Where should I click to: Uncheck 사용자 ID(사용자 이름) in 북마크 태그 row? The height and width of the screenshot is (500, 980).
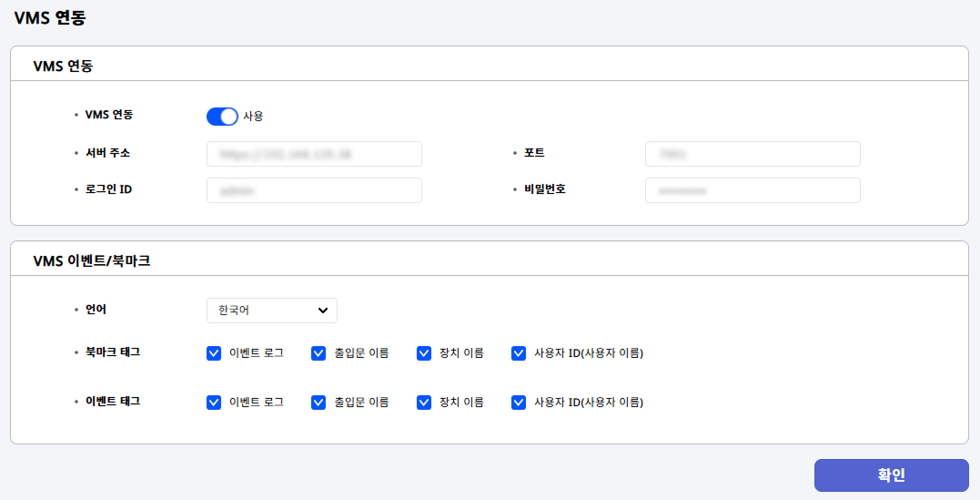[x=519, y=353]
